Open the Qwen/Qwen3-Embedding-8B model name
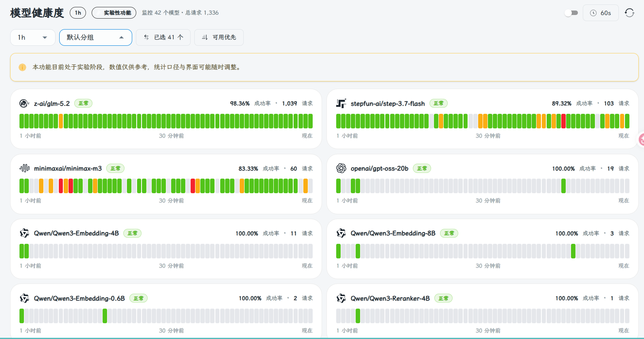This screenshot has width=644, height=339. click(393, 233)
